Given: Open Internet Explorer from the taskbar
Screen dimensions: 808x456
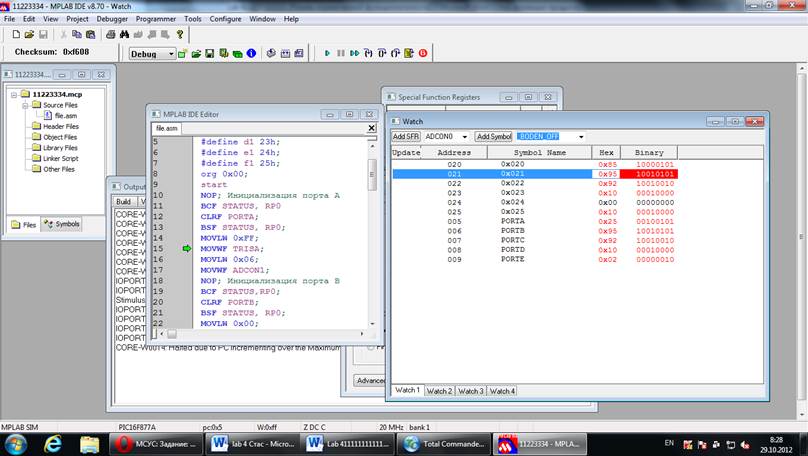Looking at the screenshot, I should pyautogui.click(x=53, y=444).
